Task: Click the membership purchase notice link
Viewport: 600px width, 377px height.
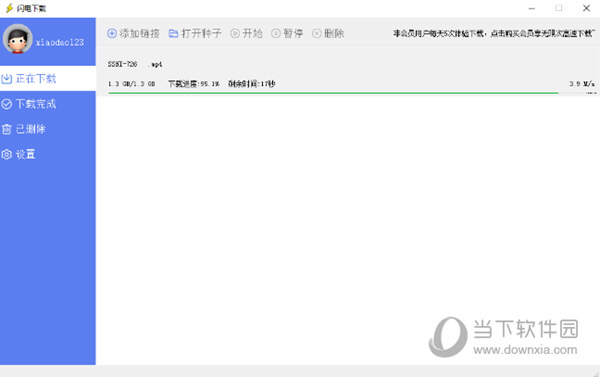Action: [x=494, y=33]
